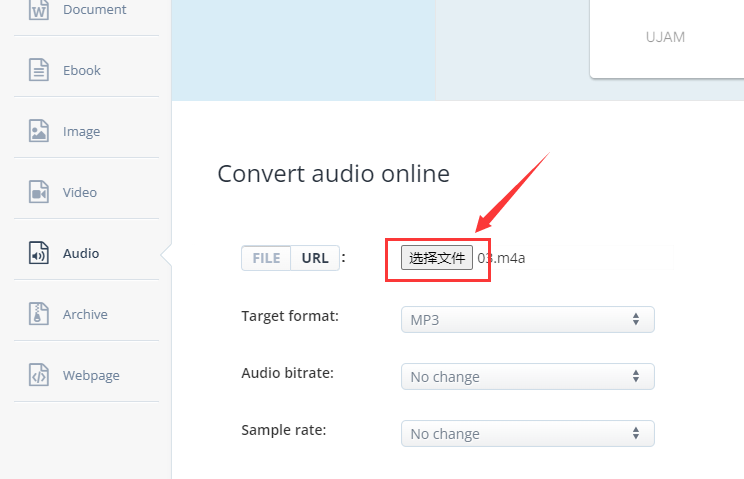Click the Webpage code file icon
Image resolution: width=744 pixels, height=479 pixels.
[x=39, y=375]
